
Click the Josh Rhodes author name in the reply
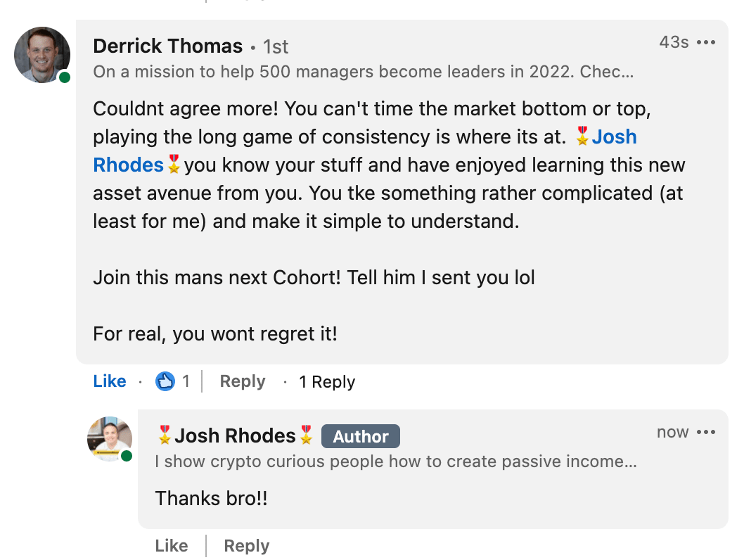tap(235, 436)
